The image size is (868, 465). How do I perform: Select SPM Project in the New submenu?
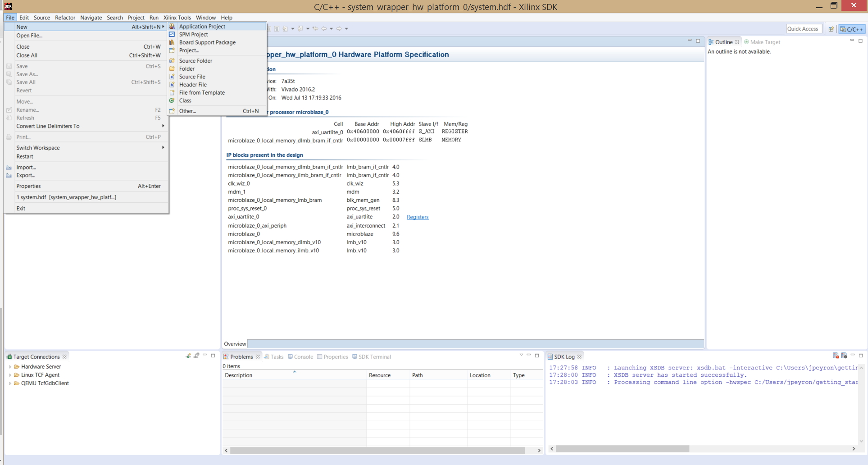tap(217, 34)
